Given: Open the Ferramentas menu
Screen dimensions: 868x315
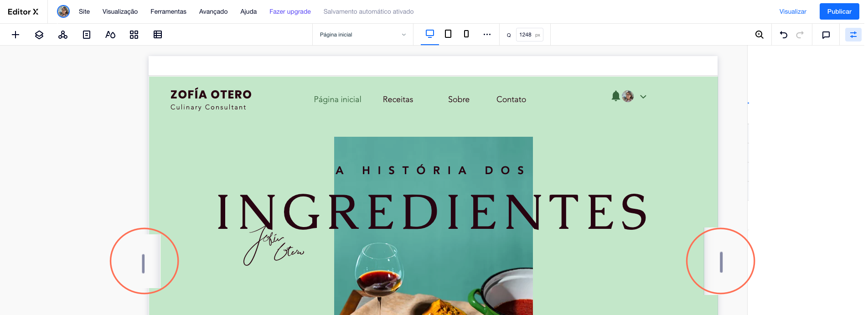Looking at the screenshot, I should (x=168, y=11).
